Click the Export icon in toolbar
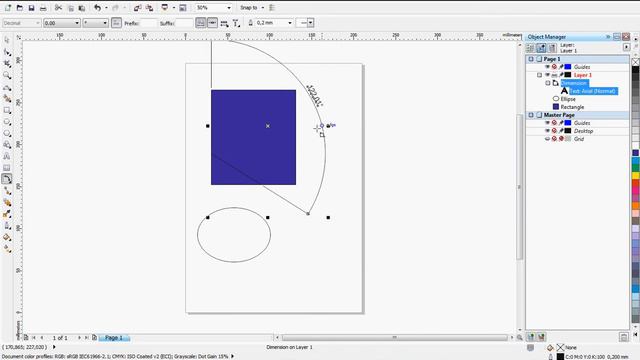This screenshot has width=640, height=360. click(x=149, y=8)
